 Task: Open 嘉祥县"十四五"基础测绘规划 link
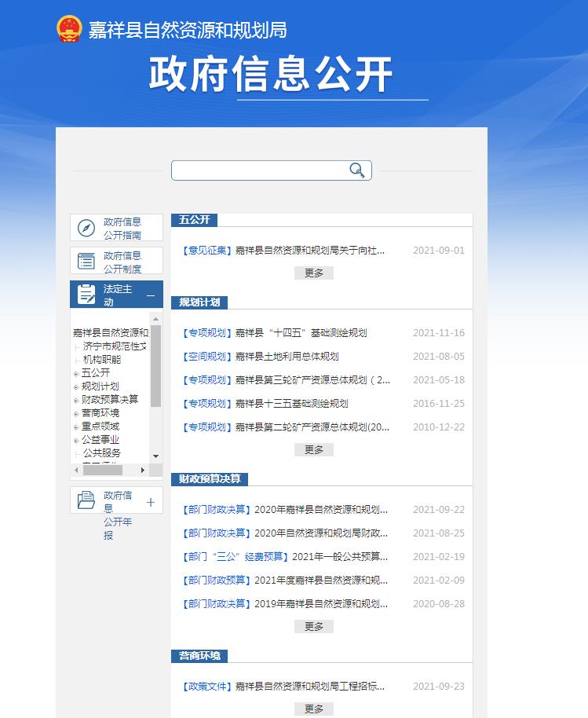pos(301,333)
